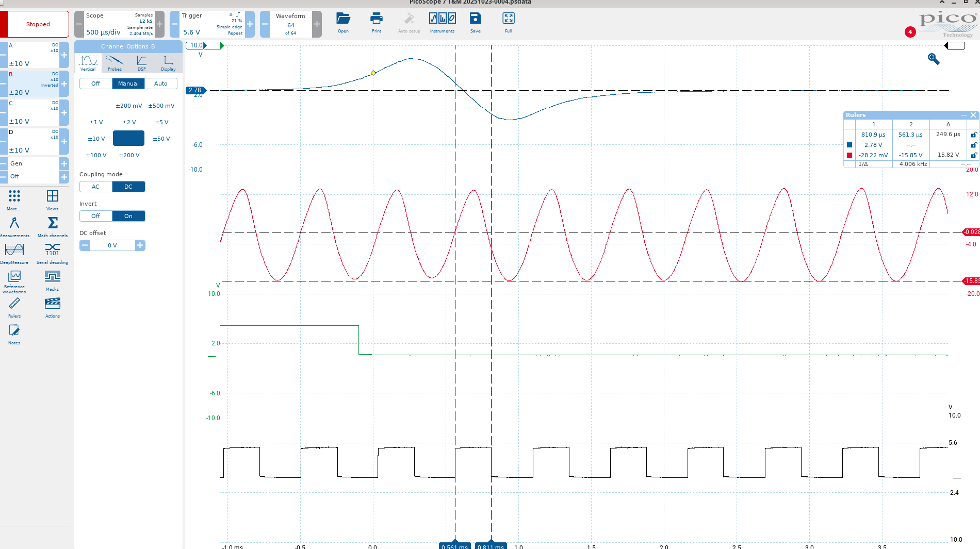Choose the ±500 mV range
980x549 pixels.
[161, 106]
